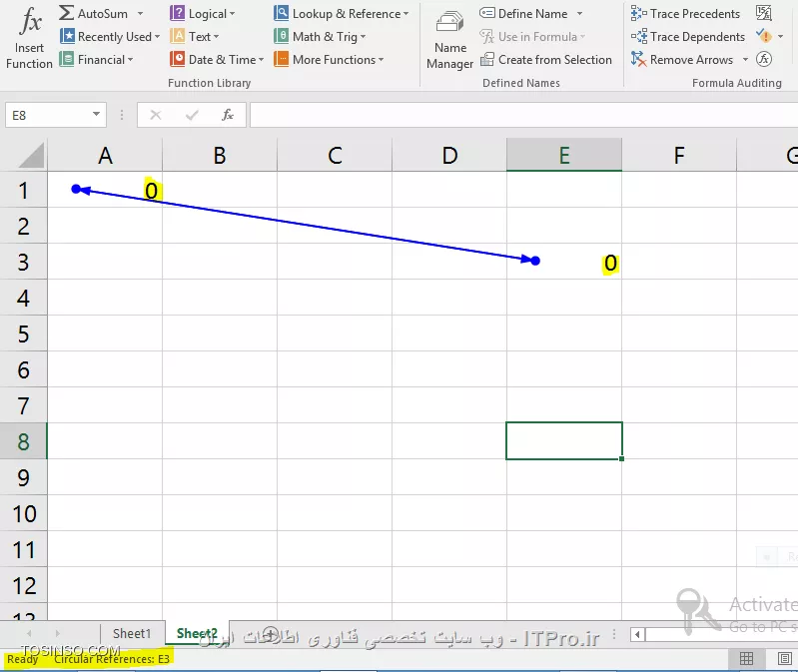Click Logical question-mark icon
The height and width of the screenshot is (672, 798).
[177, 13]
